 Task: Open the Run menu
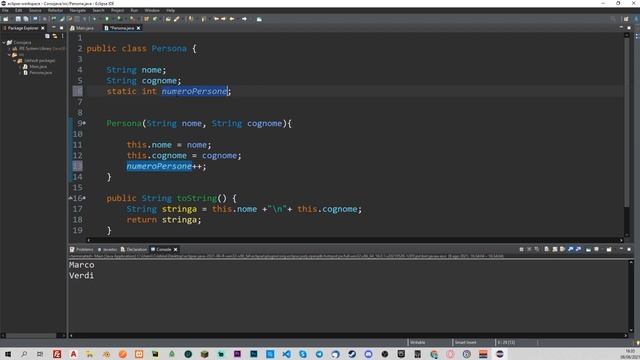pos(134,10)
